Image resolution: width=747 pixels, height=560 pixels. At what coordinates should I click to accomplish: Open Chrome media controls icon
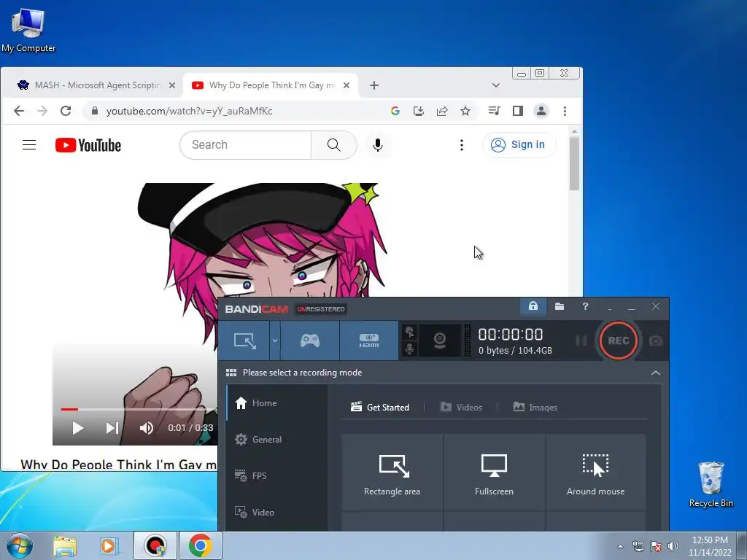(x=494, y=111)
